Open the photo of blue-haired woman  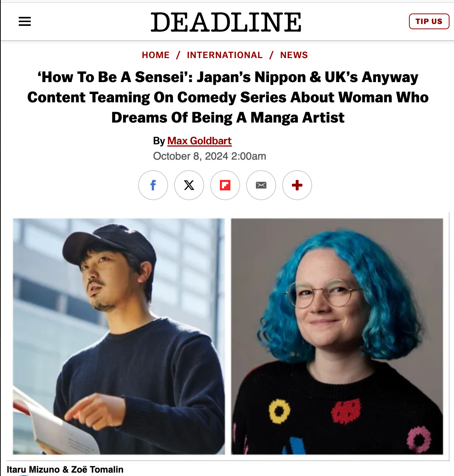coord(337,337)
